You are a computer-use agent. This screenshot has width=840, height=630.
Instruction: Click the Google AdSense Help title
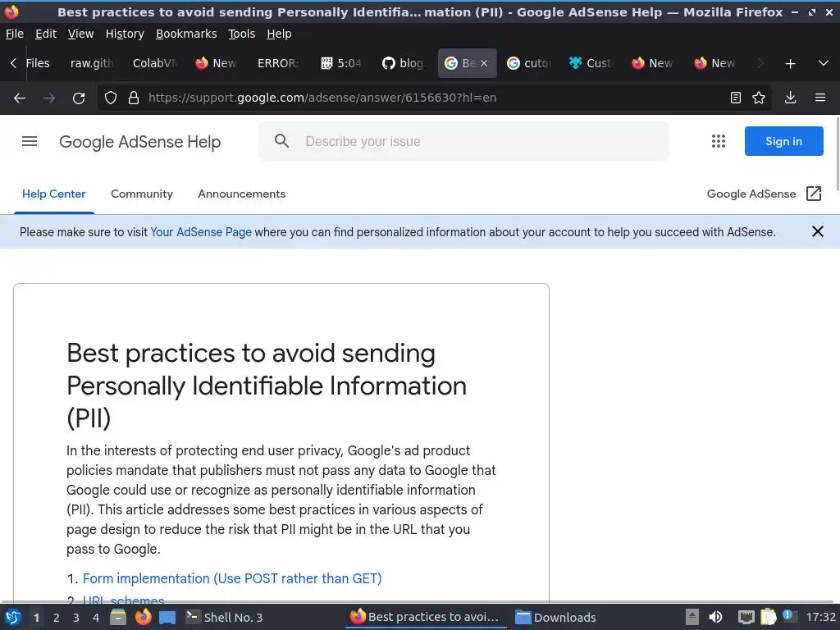point(139,141)
